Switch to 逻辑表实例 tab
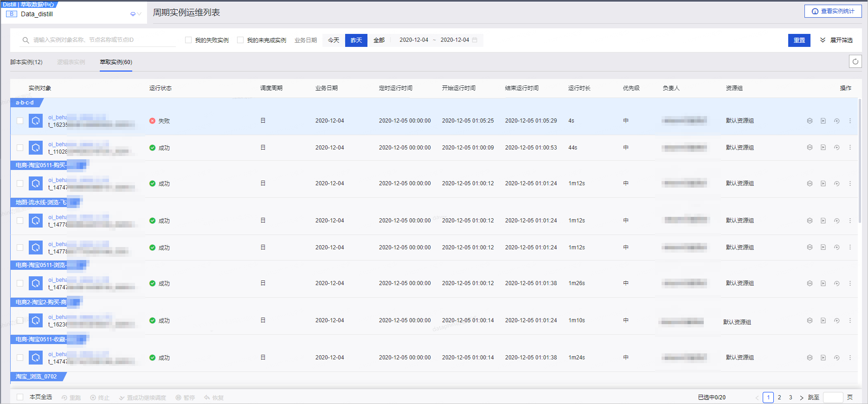The image size is (868, 404). tap(71, 62)
